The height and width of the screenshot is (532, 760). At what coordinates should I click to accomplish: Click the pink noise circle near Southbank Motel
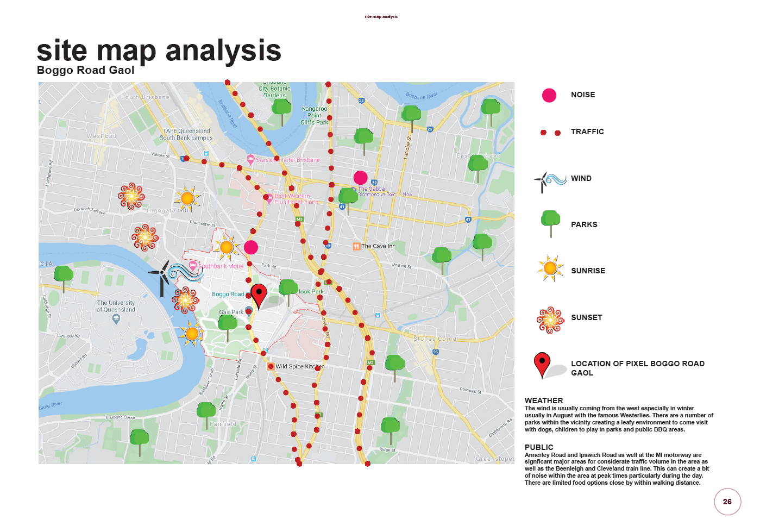pyautogui.click(x=250, y=247)
